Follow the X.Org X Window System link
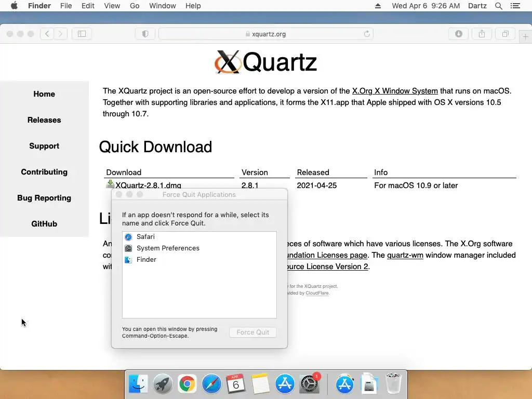This screenshot has width=532, height=399. point(395,91)
